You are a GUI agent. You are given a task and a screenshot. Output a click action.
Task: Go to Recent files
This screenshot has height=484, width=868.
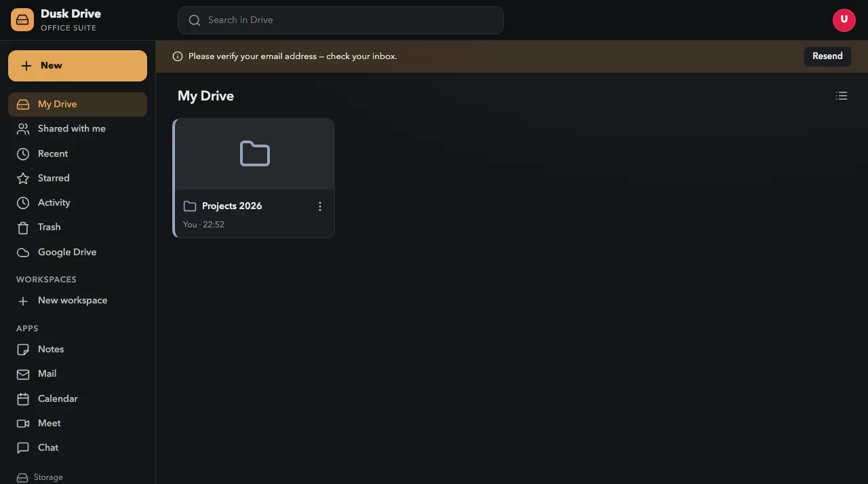[x=77, y=154]
